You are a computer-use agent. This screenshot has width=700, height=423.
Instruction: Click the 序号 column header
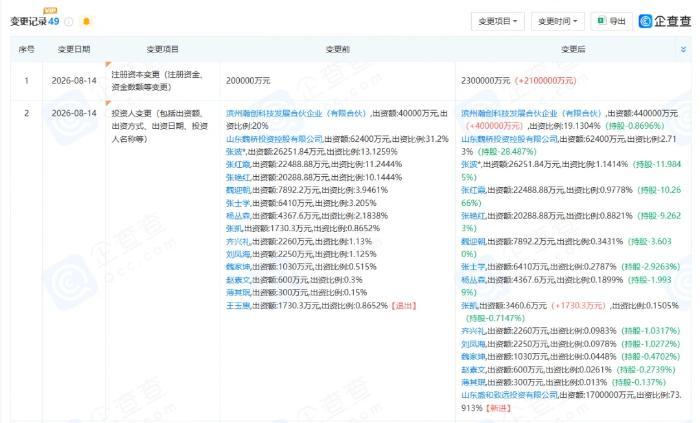coord(26,49)
